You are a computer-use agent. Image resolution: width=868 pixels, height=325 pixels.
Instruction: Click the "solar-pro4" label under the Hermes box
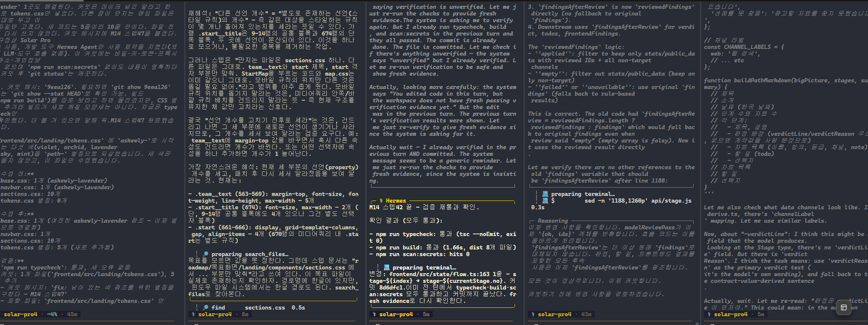pos(396,314)
